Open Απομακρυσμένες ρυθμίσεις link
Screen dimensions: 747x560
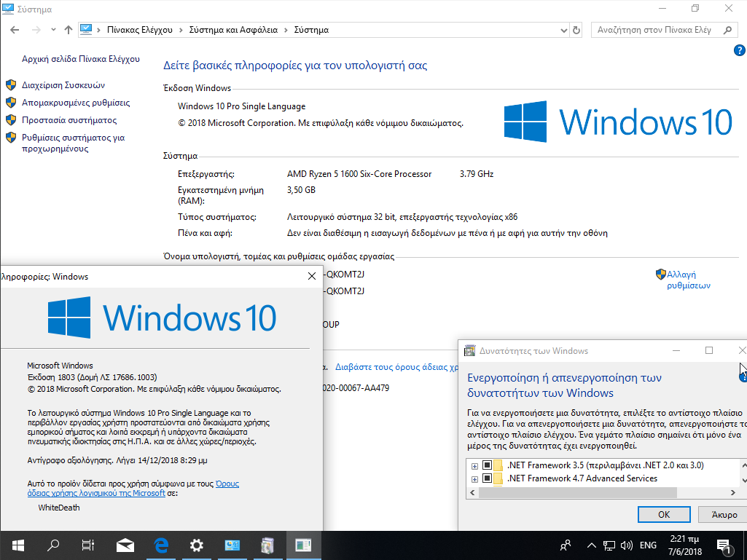tap(76, 103)
